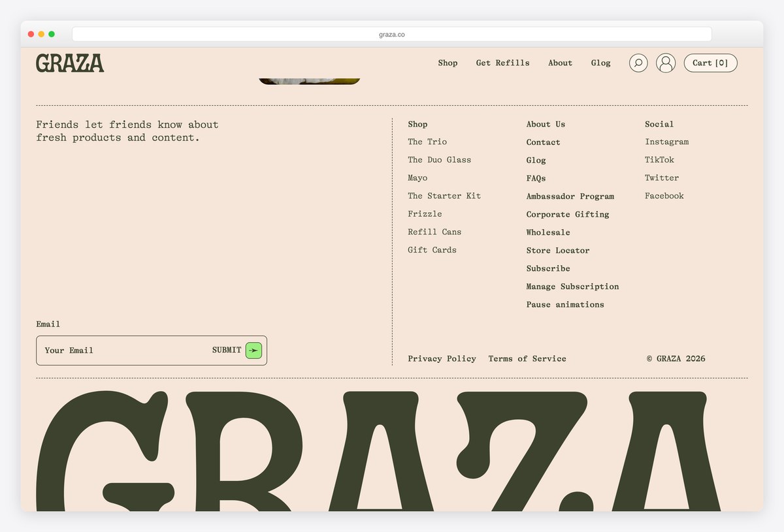Open the Frizzle footer link

[425, 214]
